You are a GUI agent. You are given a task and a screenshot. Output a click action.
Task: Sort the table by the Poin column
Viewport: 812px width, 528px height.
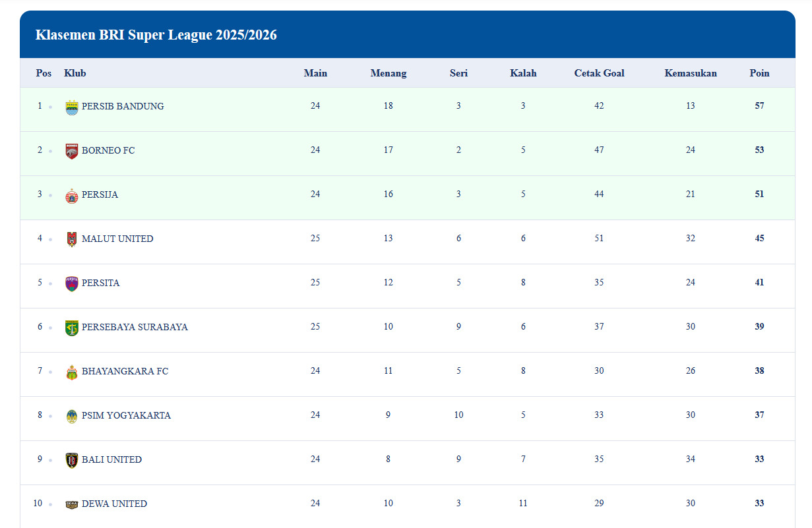point(759,73)
